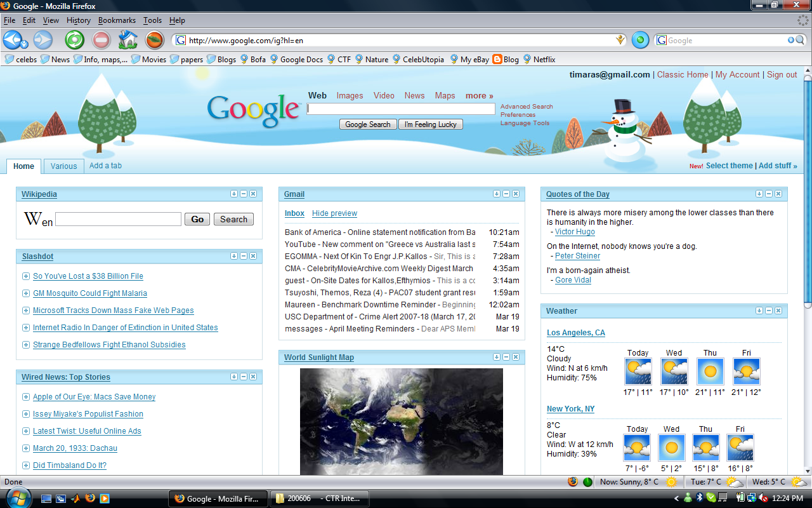Open the 'My eBay' bookmark
812x508 pixels.
[469, 59]
